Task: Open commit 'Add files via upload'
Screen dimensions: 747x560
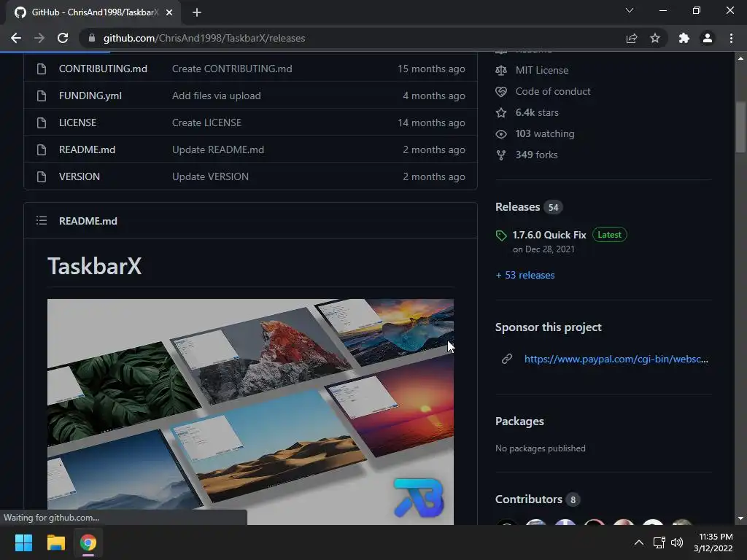Action: (x=216, y=96)
